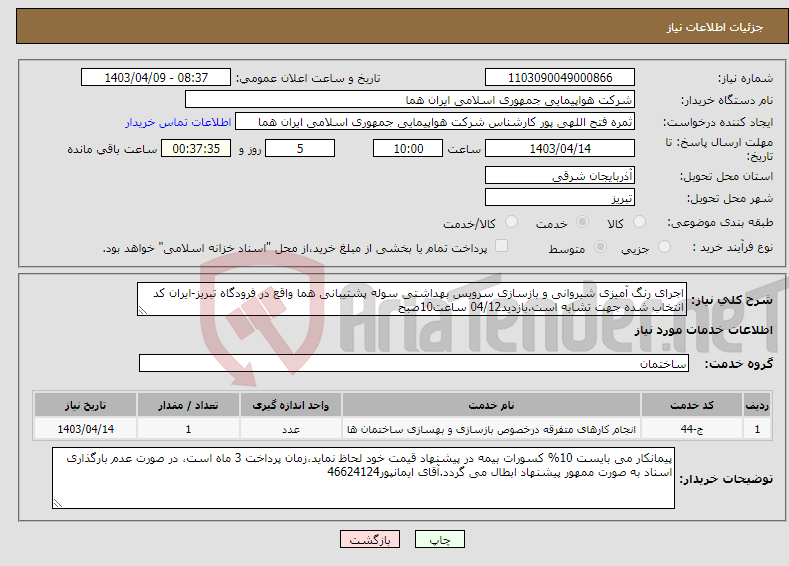Click the response deadline date field
789x566 pixels.
click(560, 148)
